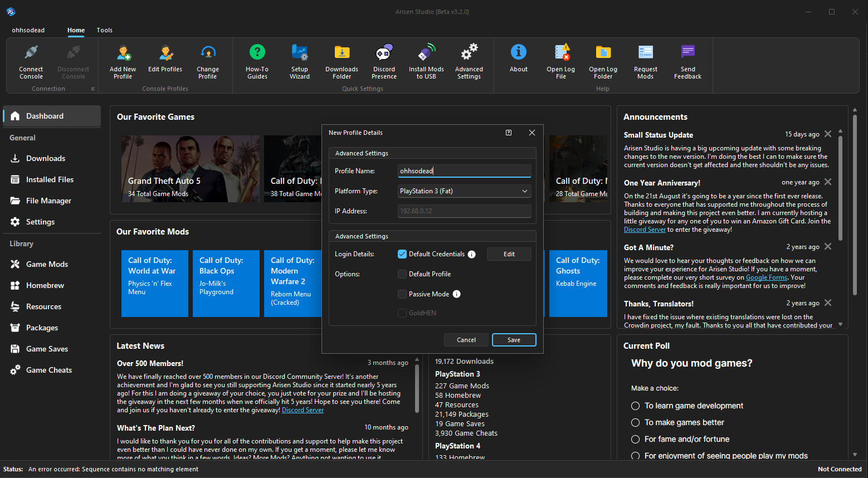The width and height of the screenshot is (868, 478).
Task: Follow the Google Forms survey link
Action: 766,277
